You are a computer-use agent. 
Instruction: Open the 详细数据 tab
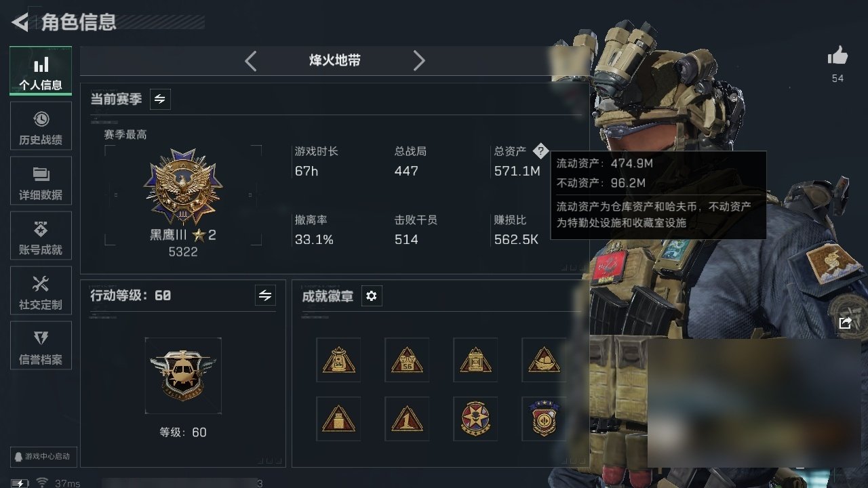click(x=41, y=182)
